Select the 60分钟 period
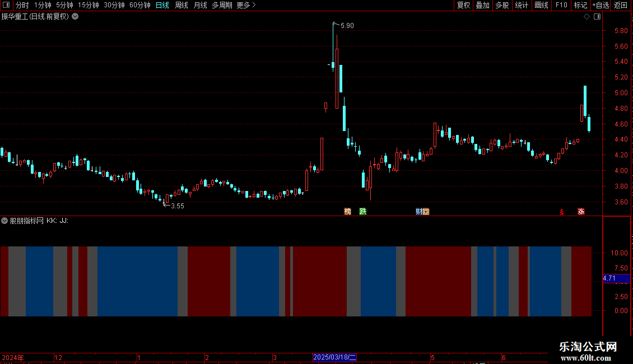Screen dimensions: 633x364 pyautogui.click(x=139, y=5)
